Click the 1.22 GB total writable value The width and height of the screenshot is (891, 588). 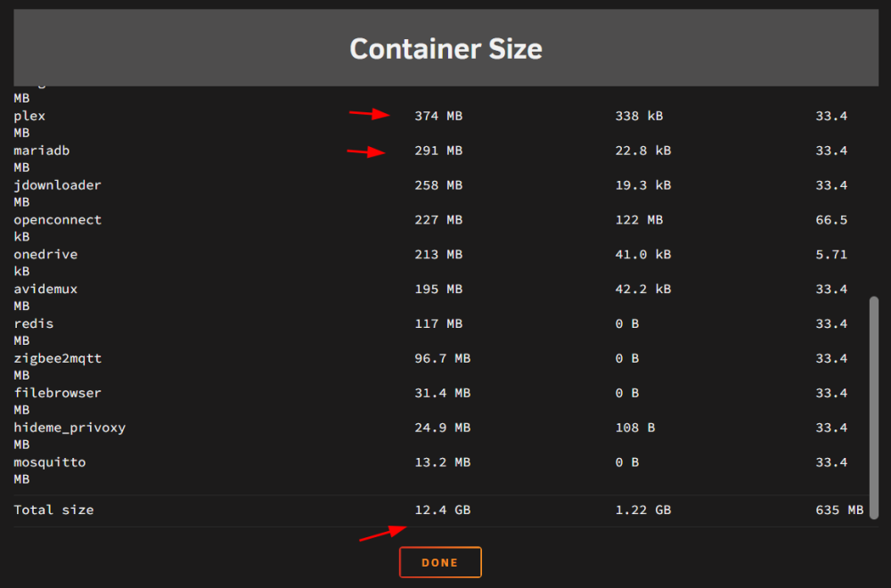pyautogui.click(x=642, y=510)
